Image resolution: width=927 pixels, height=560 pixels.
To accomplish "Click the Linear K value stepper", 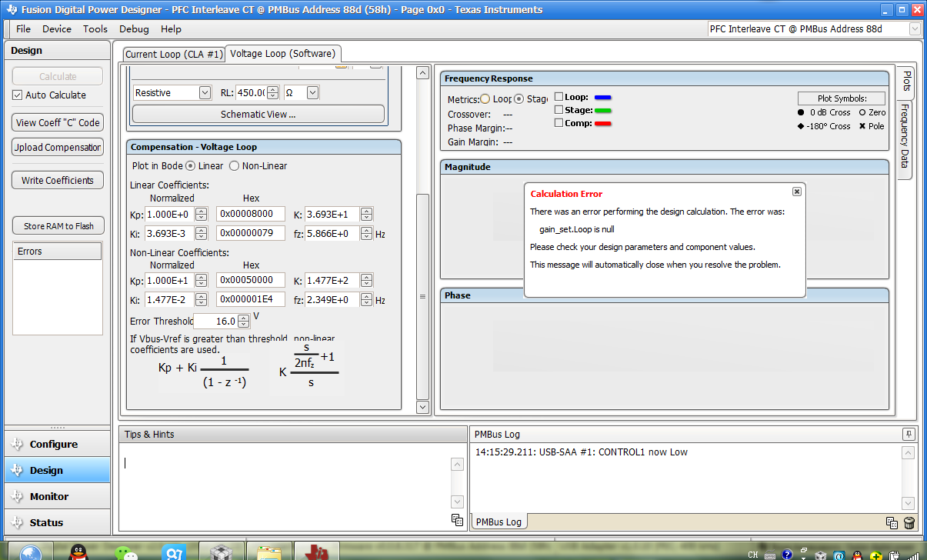I will (x=367, y=214).
